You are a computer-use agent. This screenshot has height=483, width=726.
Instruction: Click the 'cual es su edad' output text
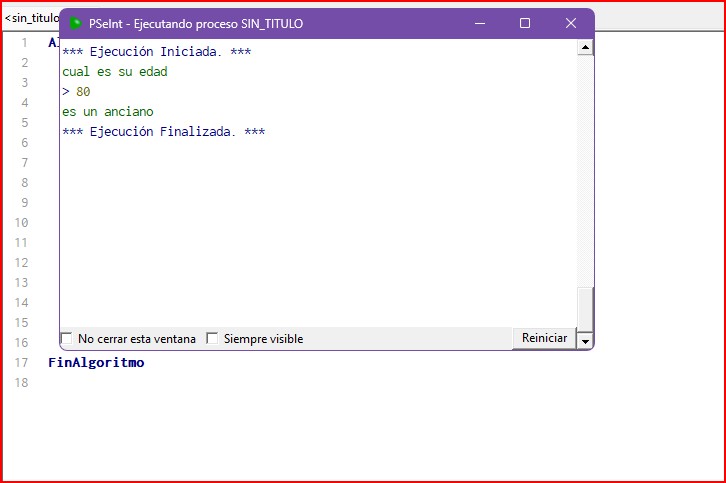[x=114, y=72]
